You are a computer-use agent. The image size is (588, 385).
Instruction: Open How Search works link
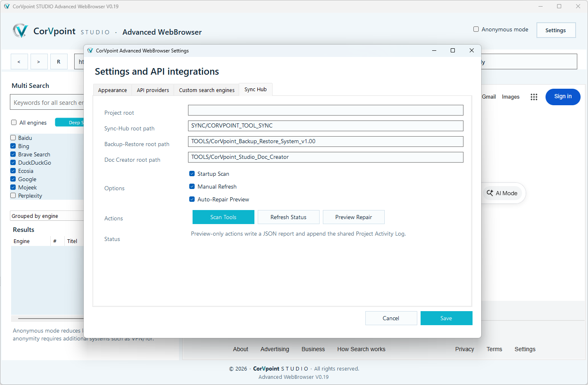(x=361, y=349)
